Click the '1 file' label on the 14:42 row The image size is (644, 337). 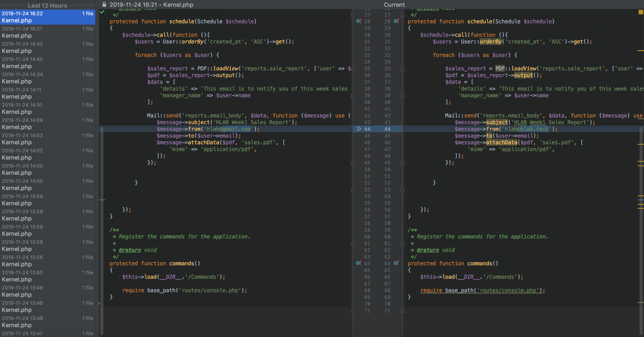88,44
